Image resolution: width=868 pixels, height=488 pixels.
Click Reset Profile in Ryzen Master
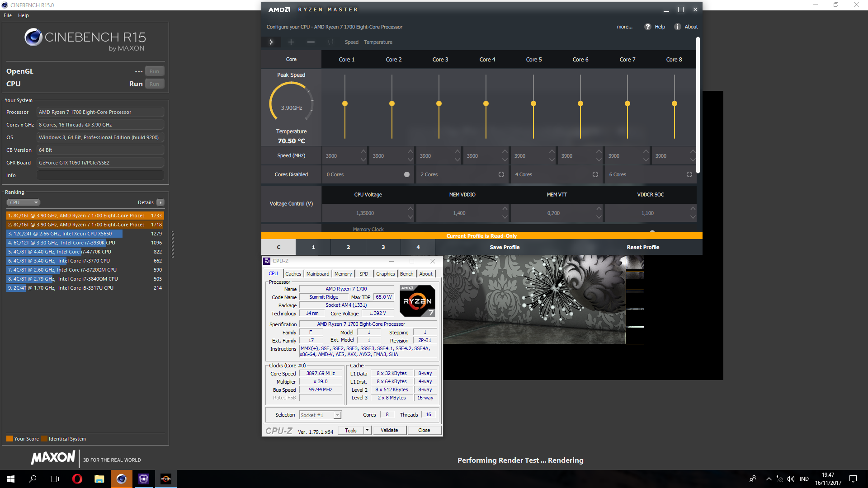pos(643,247)
